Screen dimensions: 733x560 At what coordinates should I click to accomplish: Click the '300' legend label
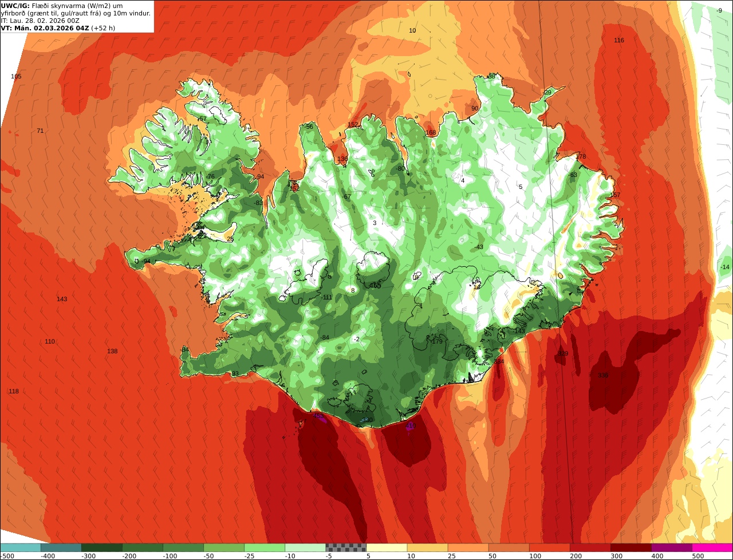616,556
